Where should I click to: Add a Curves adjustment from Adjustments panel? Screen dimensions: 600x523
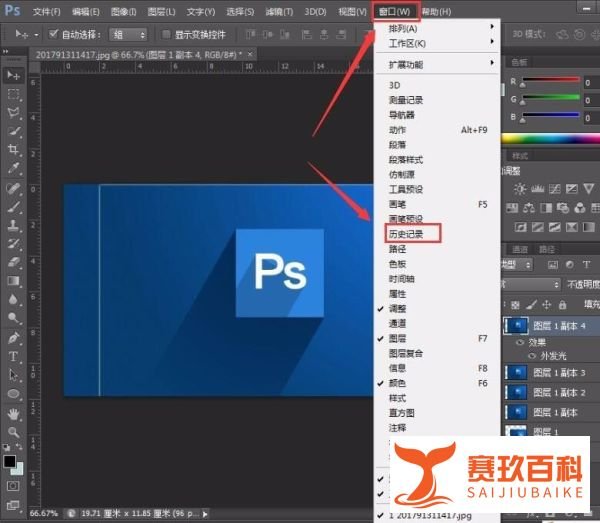554,189
